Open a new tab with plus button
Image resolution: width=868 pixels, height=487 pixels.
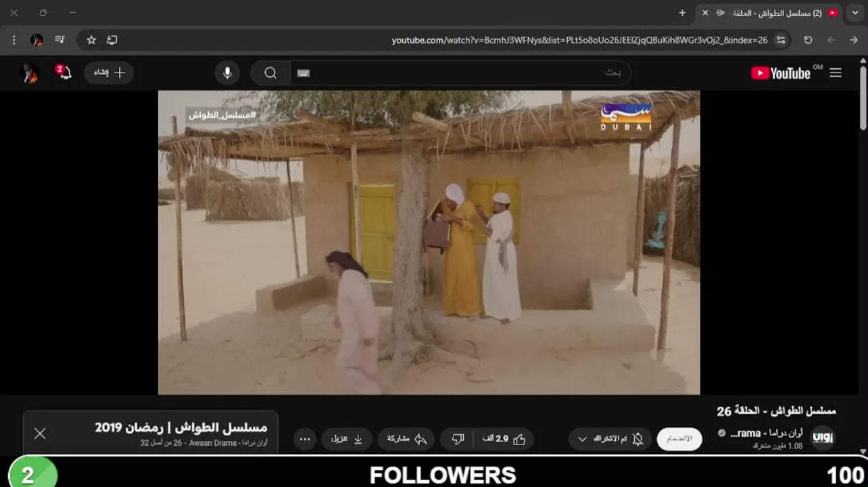coord(682,13)
